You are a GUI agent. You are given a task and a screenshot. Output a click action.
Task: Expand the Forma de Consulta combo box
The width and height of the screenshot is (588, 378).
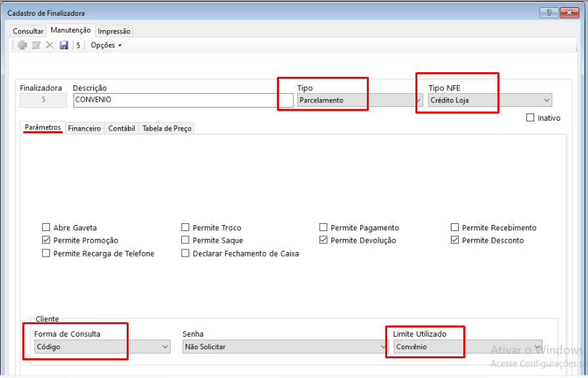(x=165, y=347)
